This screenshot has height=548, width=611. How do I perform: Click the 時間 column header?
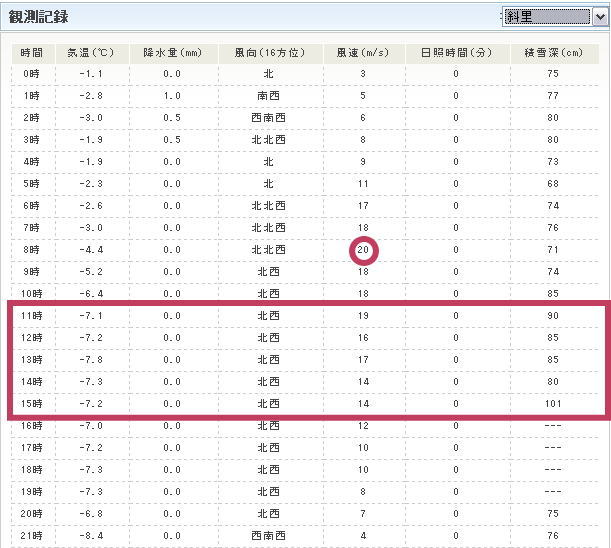(31, 53)
